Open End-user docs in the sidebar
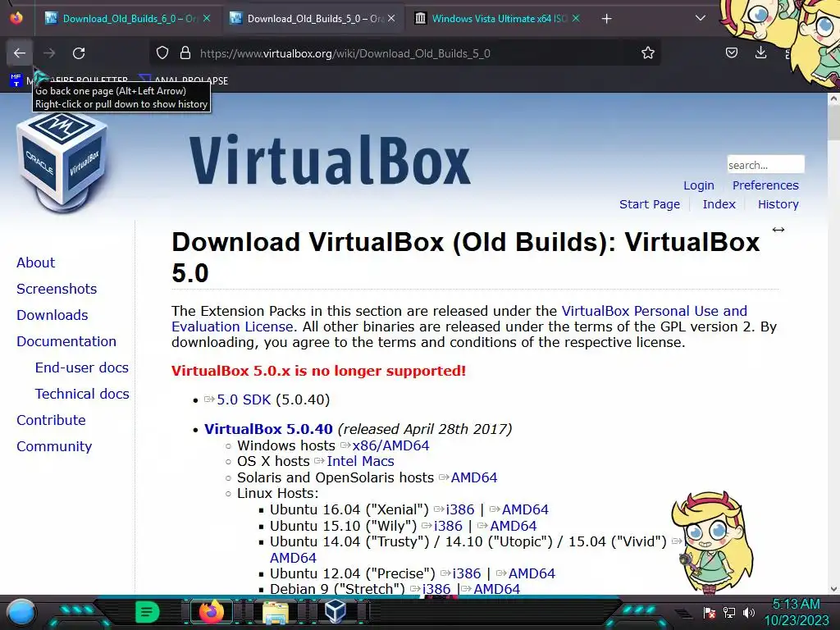The height and width of the screenshot is (630, 840). 81,367
